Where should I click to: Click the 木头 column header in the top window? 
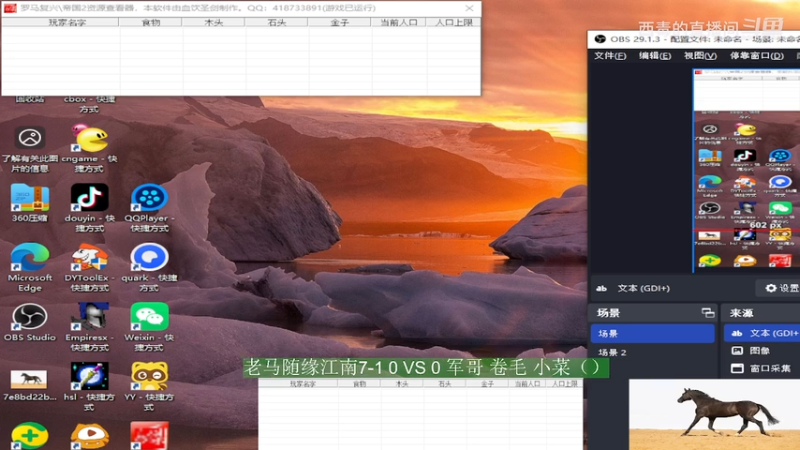click(213, 22)
